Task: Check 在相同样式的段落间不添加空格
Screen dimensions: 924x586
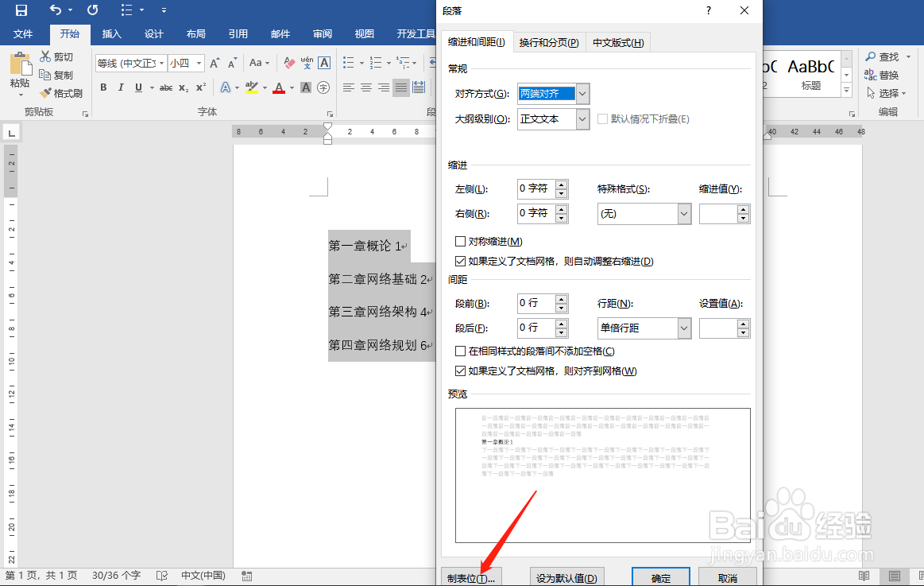Action: point(460,351)
